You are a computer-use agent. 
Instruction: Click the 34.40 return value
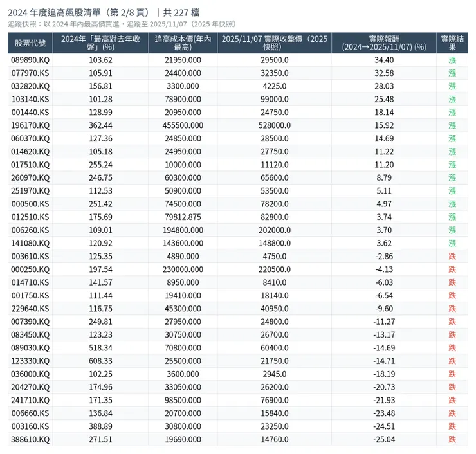click(x=384, y=60)
